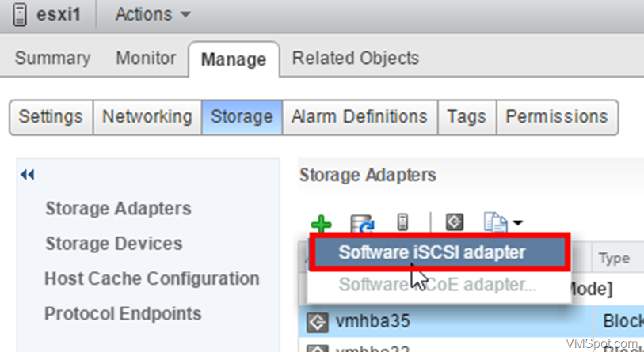Image resolution: width=644 pixels, height=352 pixels.
Task: Select Storage Devices in the side list
Action: pyautogui.click(x=114, y=244)
